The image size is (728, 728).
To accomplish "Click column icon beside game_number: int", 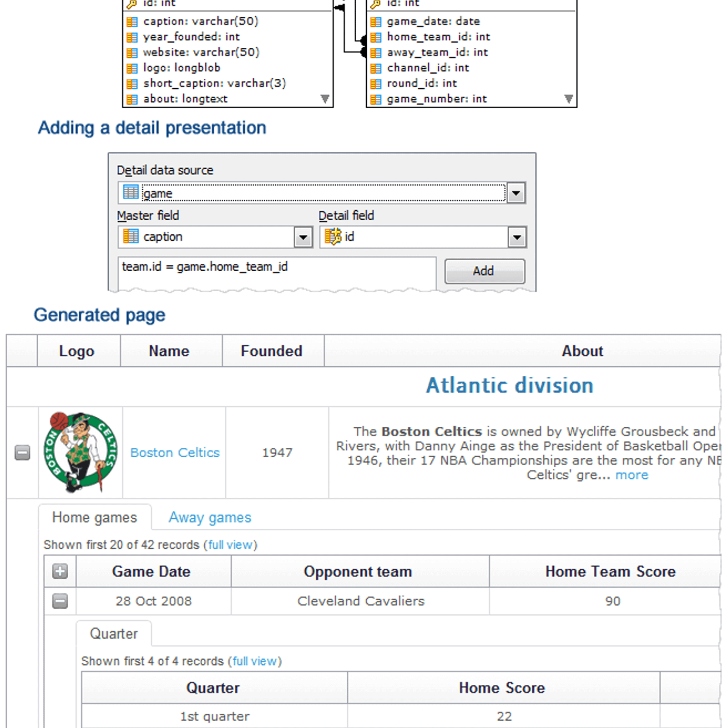I will pyautogui.click(x=375, y=99).
